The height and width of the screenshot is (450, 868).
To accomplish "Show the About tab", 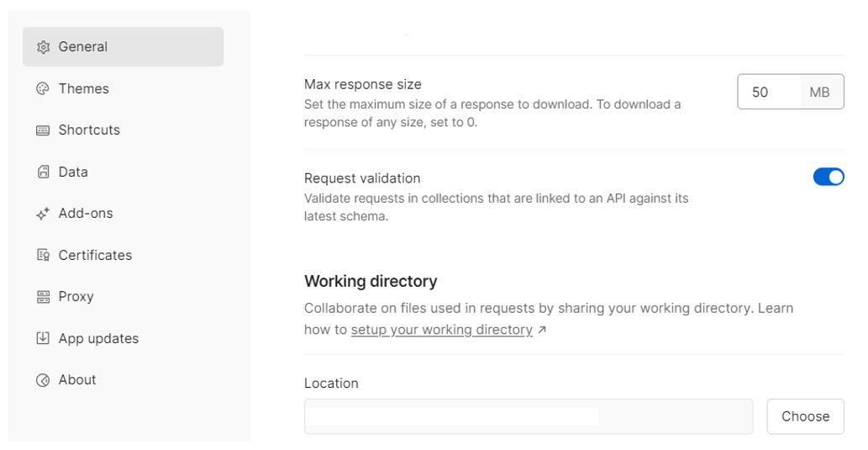I will 123,379.
